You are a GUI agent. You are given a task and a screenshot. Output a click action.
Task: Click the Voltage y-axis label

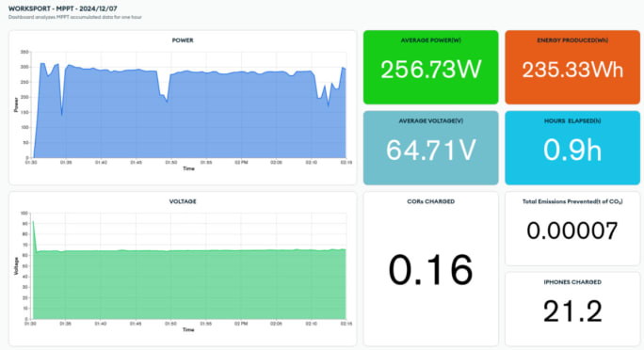point(16,266)
